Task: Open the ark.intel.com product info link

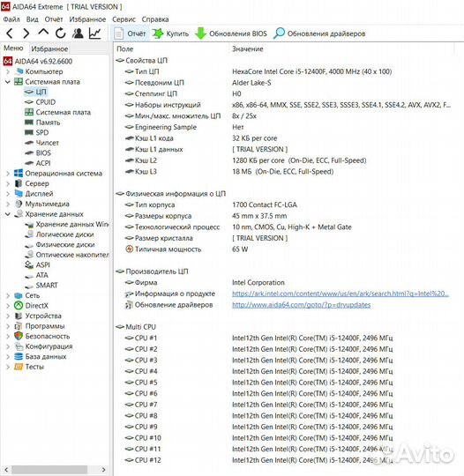Action: 341,294
